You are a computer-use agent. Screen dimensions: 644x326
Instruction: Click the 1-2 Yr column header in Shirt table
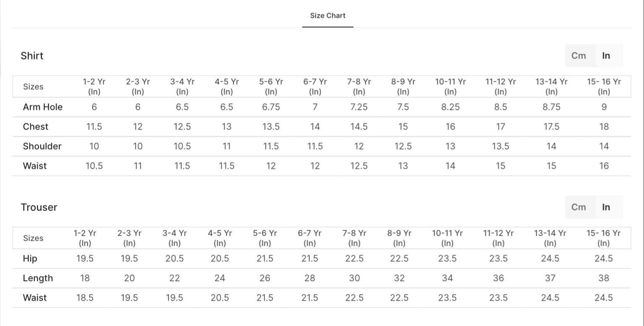click(x=94, y=86)
